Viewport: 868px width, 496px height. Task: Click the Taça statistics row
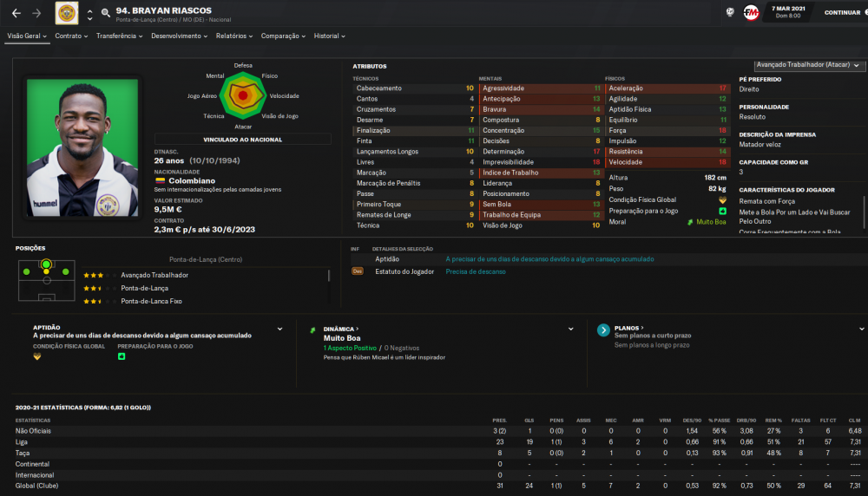(438, 453)
